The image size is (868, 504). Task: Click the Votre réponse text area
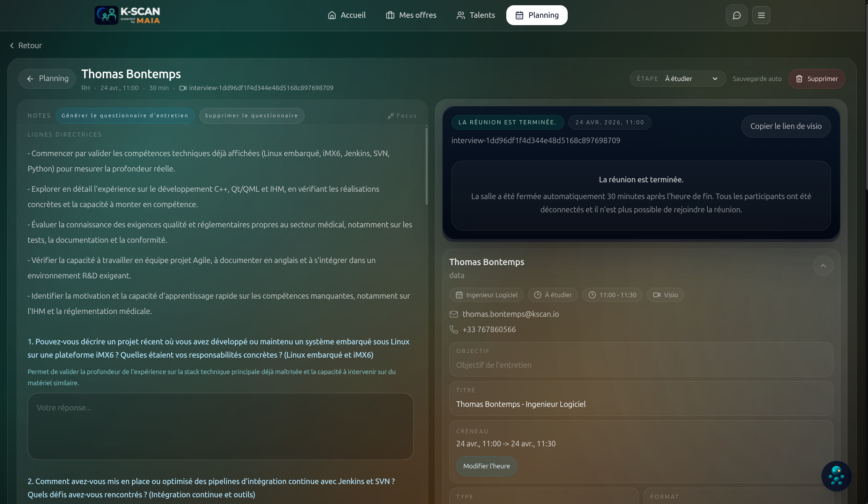pos(220,426)
